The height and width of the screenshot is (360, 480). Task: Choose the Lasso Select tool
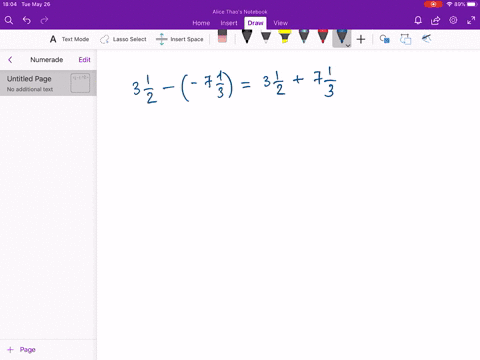coord(123,39)
